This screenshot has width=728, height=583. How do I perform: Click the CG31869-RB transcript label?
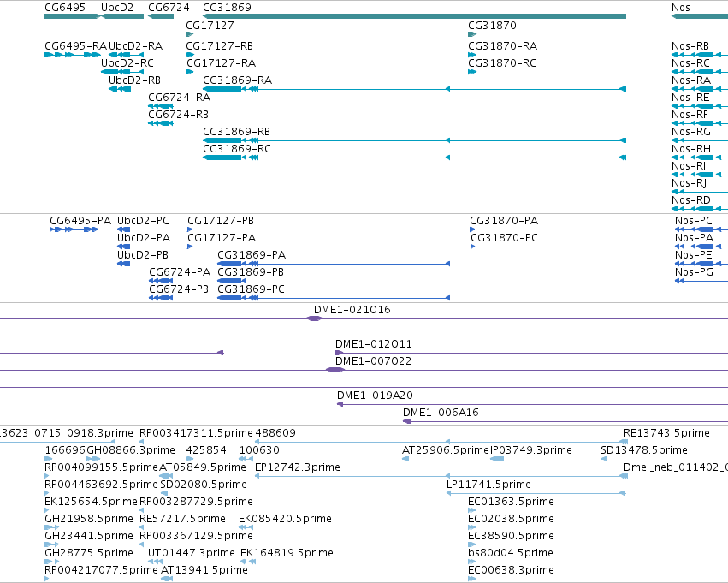pos(236,132)
